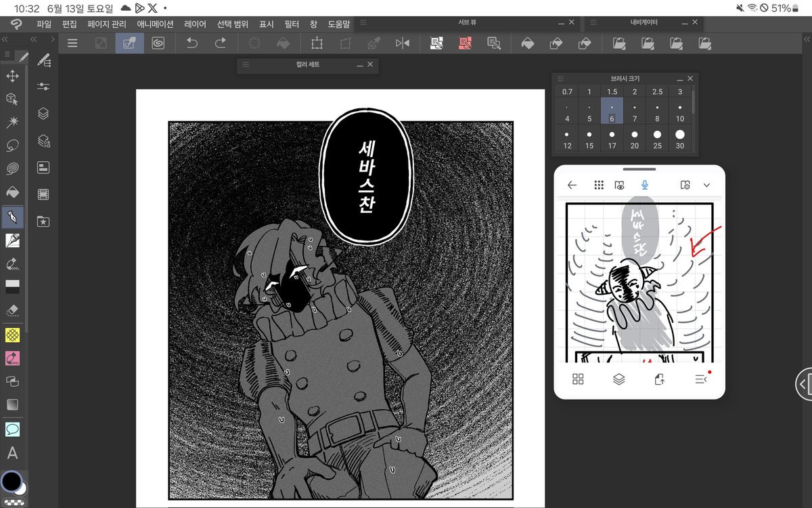This screenshot has width=812, height=508.
Task: Open the command bar hamburger menu
Action: click(72, 43)
